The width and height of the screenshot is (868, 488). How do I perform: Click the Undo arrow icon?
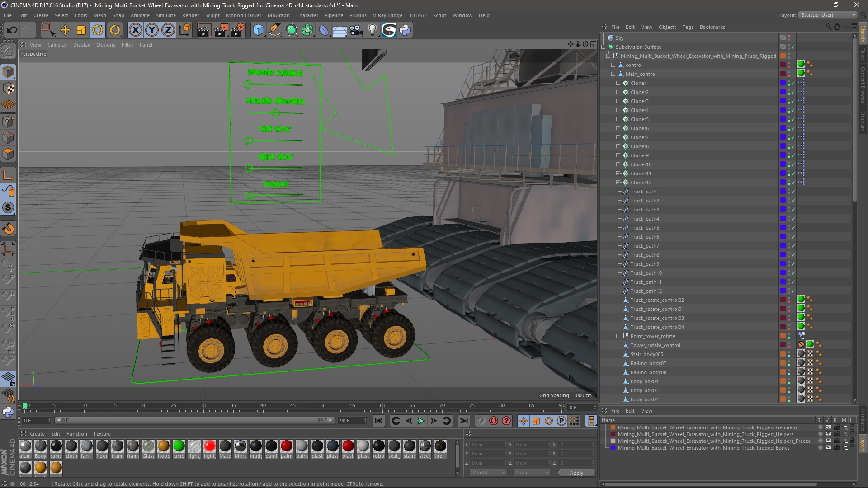point(12,30)
